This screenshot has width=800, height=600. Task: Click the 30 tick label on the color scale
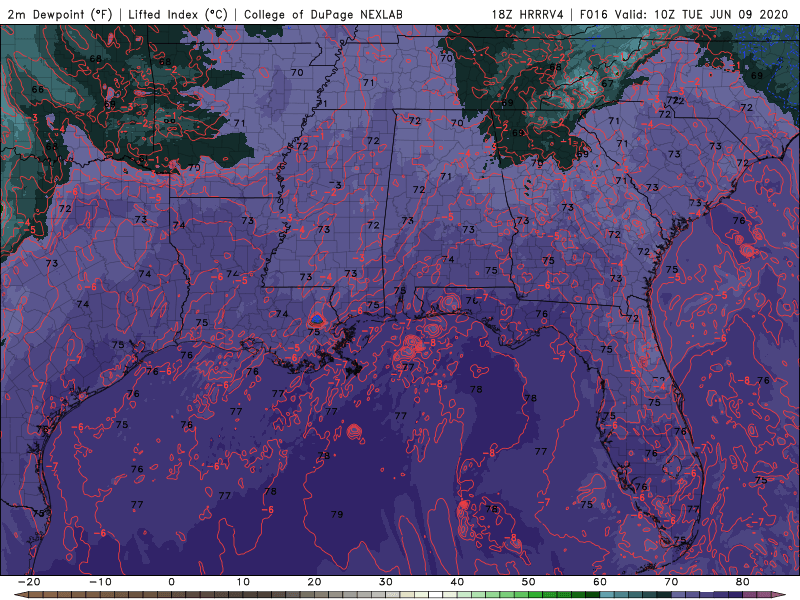(x=386, y=582)
